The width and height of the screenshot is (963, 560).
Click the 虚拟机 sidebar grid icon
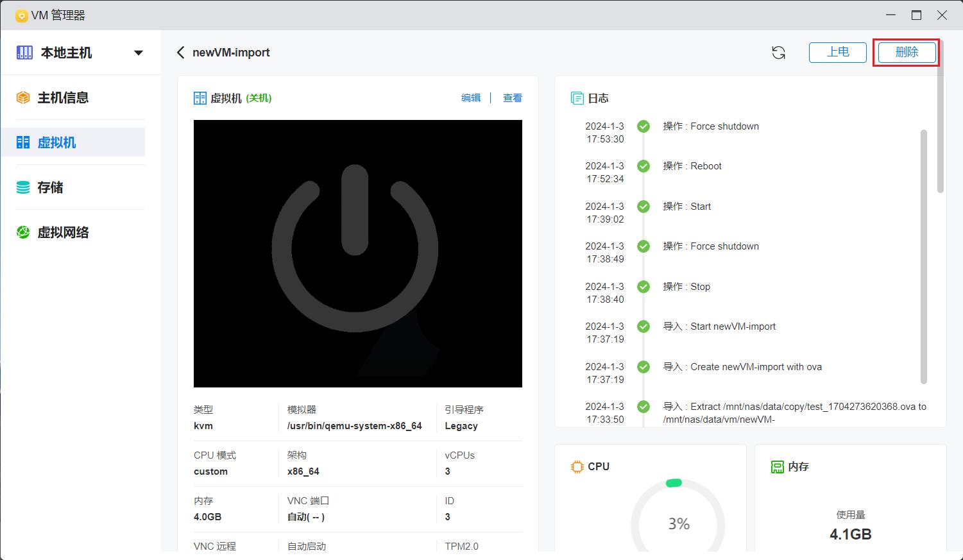(x=23, y=142)
